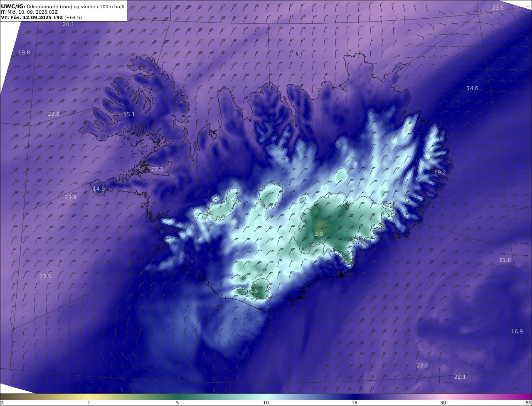
Task: Pick the 15.1 value over the Westfjords
Action: click(129, 115)
